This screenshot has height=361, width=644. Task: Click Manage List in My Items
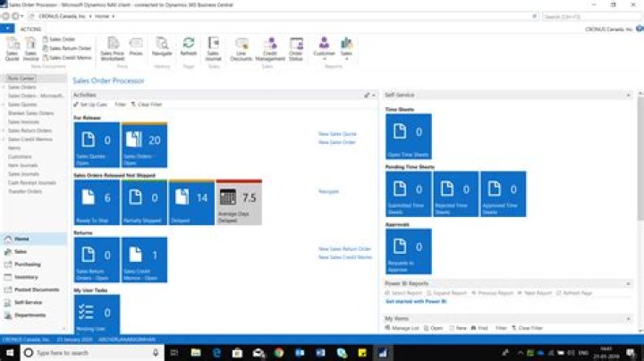point(402,328)
